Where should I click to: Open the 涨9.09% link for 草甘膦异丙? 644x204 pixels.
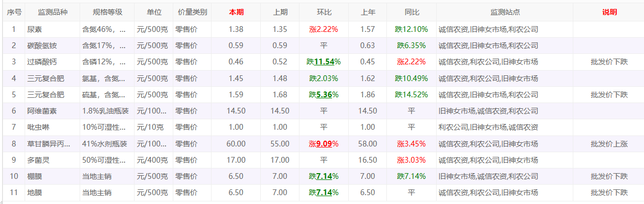pyautogui.click(x=324, y=144)
